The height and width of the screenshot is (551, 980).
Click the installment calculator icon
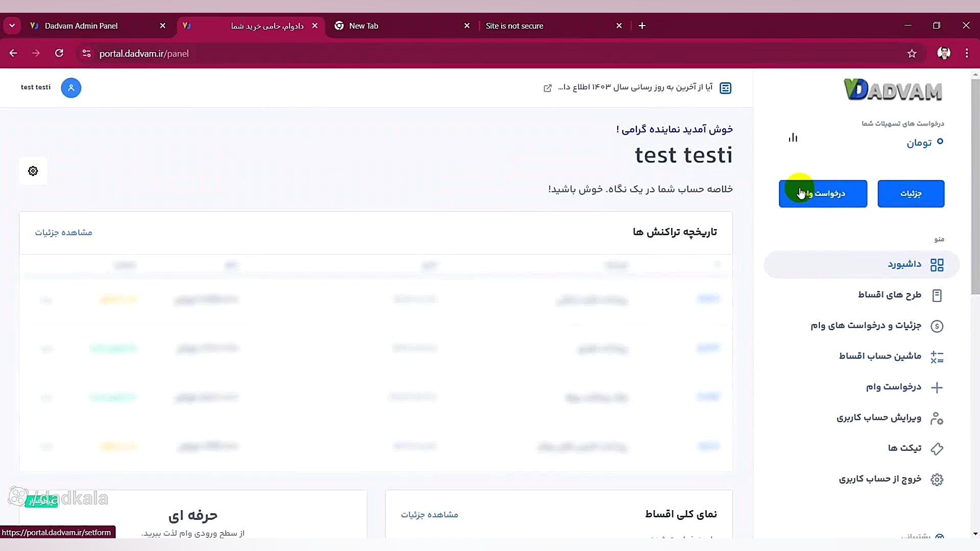937,357
